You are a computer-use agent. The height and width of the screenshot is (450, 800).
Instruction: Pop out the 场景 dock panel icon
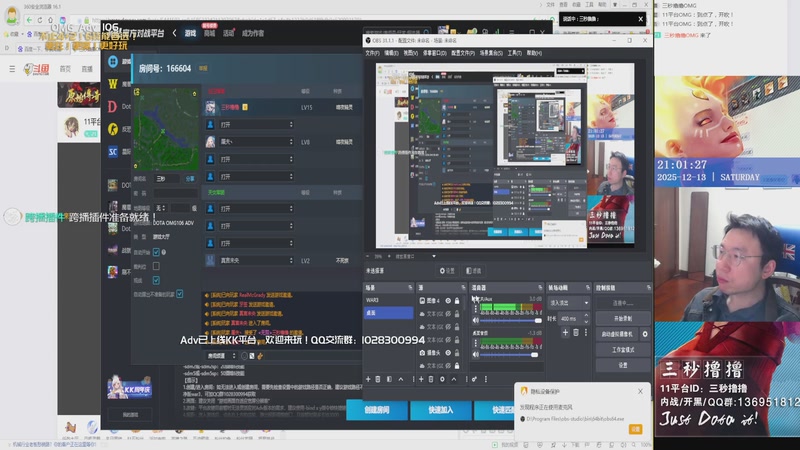410,288
